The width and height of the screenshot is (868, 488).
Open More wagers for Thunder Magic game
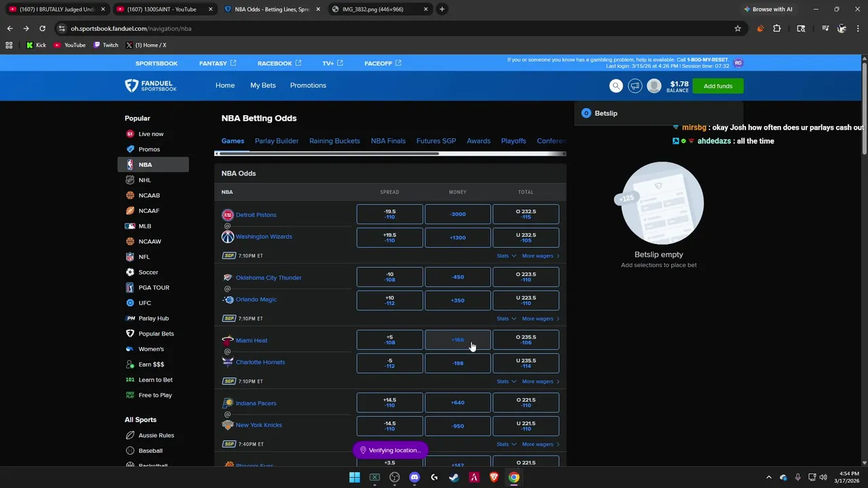click(540, 319)
